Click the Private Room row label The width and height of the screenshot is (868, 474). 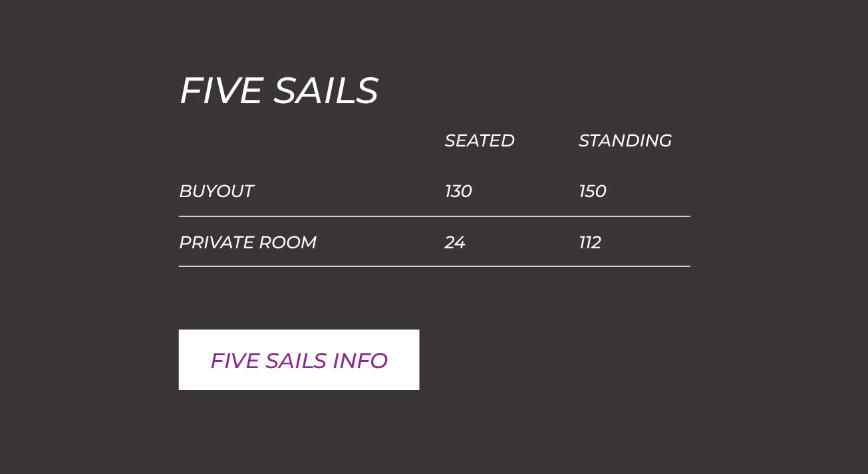(247, 242)
